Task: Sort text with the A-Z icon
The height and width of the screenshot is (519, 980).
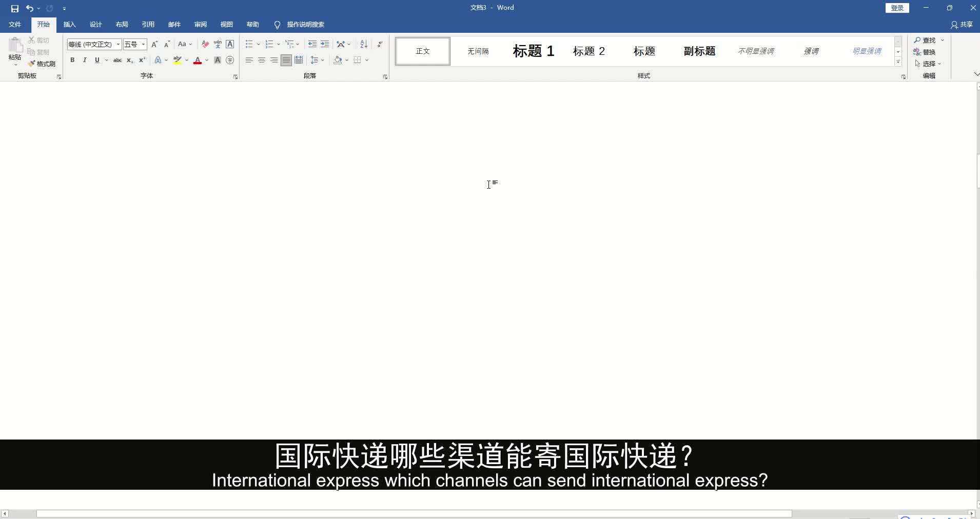Action: pyautogui.click(x=364, y=44)
